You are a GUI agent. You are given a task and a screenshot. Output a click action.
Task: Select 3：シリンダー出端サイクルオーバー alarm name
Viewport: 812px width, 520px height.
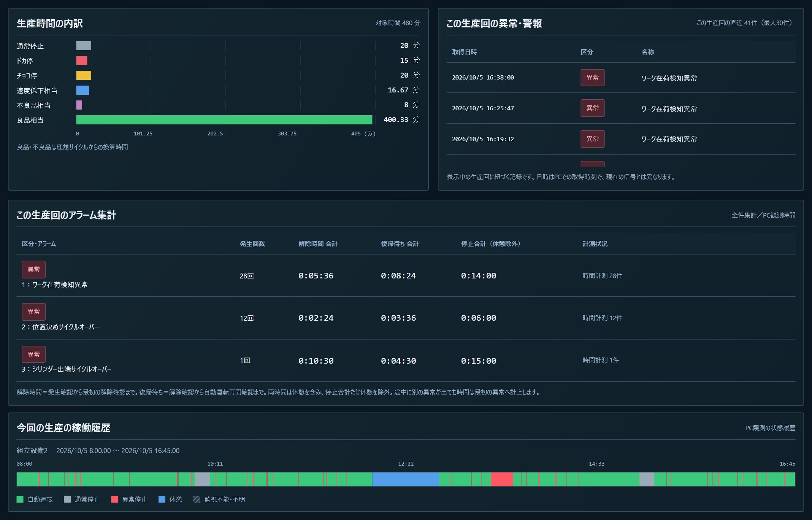67,369
